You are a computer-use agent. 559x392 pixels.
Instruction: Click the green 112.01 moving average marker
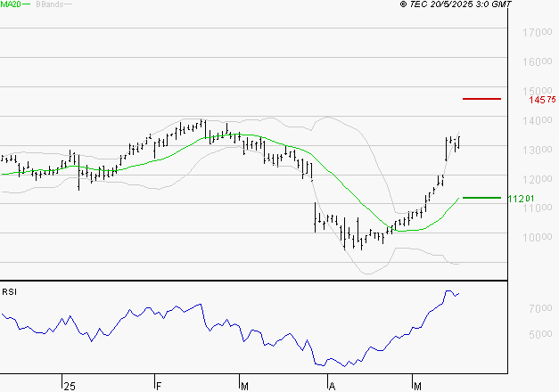pos(482,198)
